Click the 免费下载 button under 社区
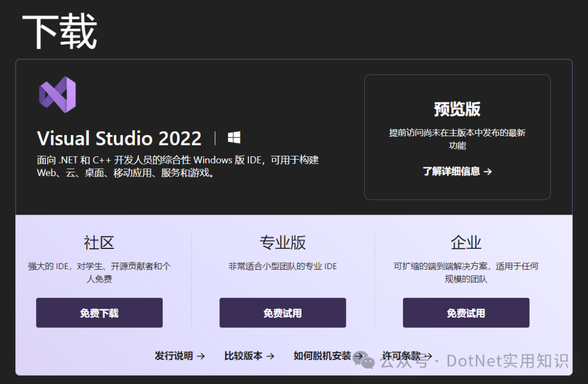 point(100,313)
